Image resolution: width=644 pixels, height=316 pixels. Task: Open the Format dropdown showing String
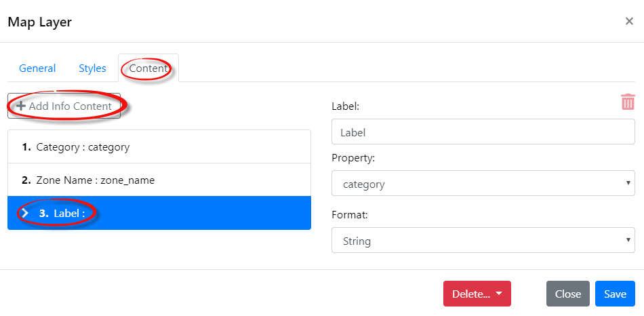coord(483,240)
